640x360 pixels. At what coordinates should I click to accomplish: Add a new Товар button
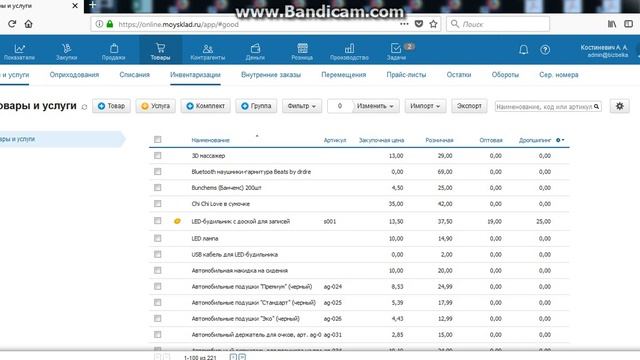111,106
